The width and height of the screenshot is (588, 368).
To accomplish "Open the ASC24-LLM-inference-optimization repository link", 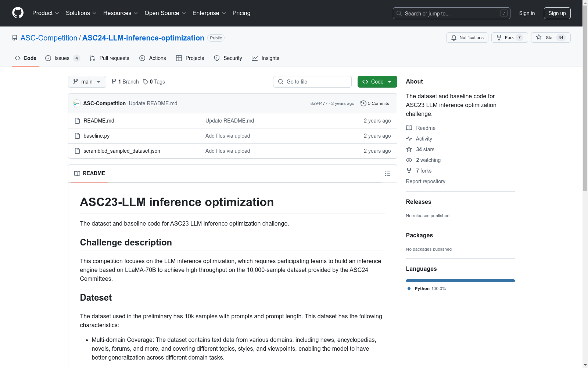I will [x=143, y=38].
